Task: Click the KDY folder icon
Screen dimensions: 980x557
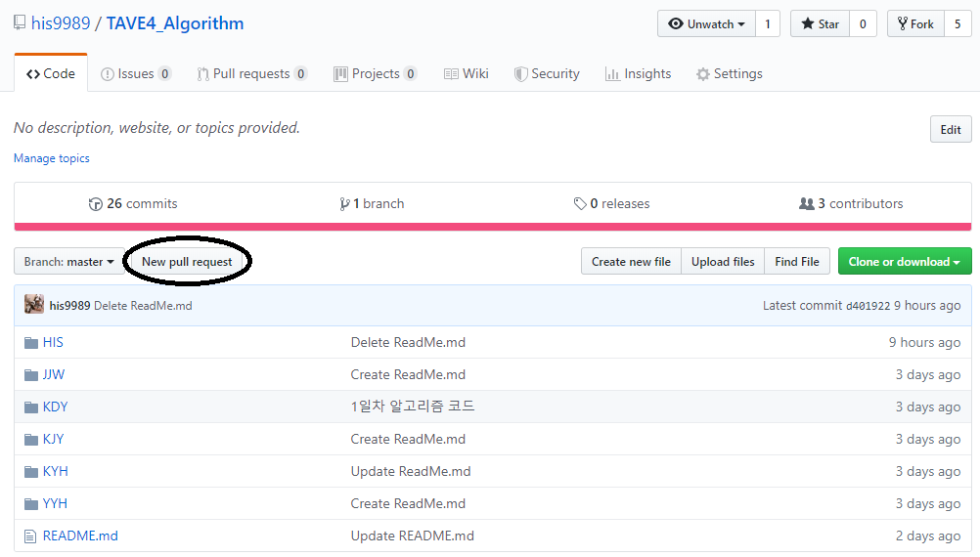Action: point(31,407)
